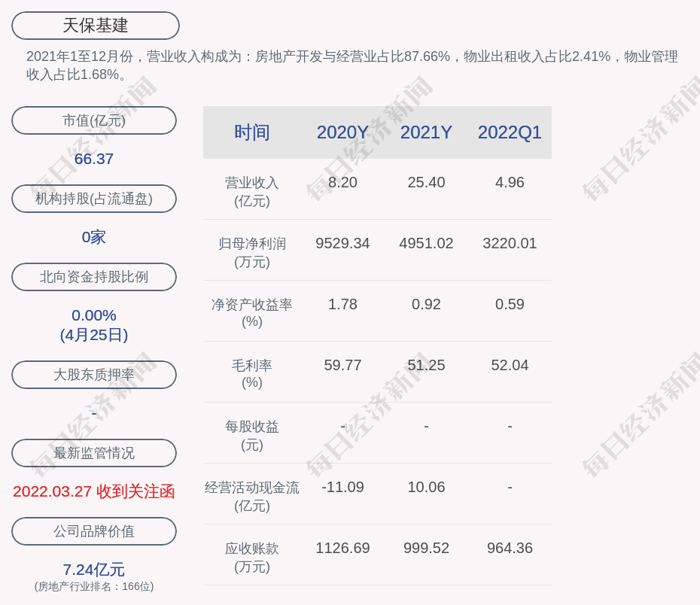Image resolution: width=700 pixels, height=605 pixels.
Task: Click the 经营活动现金流(亿元) row label
Action: point(252,496)
